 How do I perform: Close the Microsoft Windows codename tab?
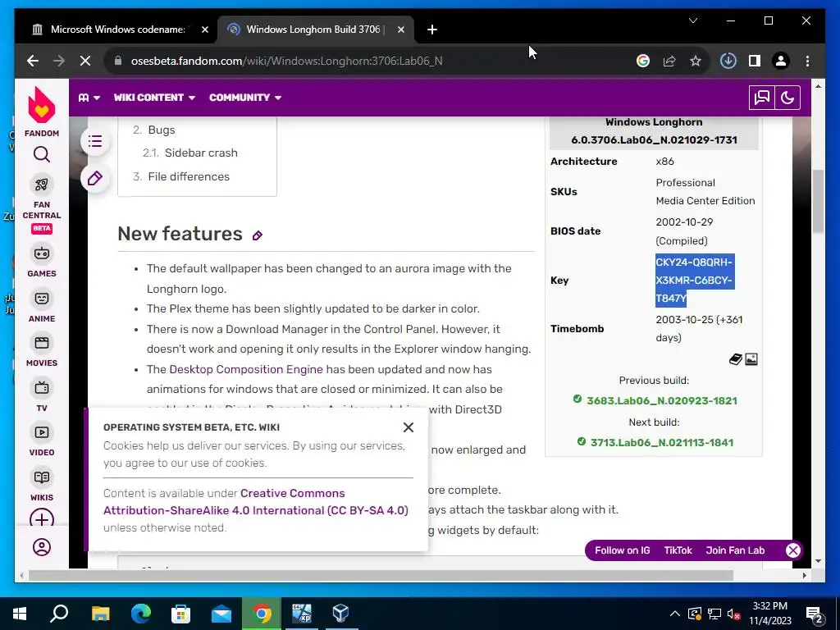click(x=204, y=30)
